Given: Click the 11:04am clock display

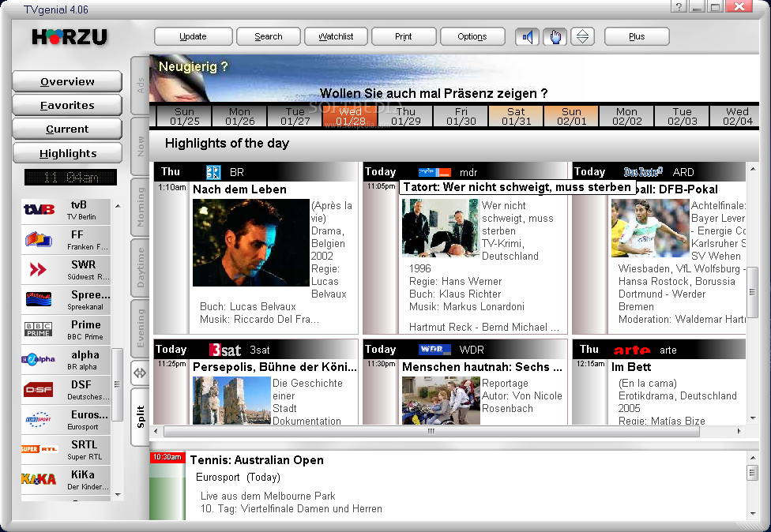Looking at the screenshot, I should tap(71, 178).
